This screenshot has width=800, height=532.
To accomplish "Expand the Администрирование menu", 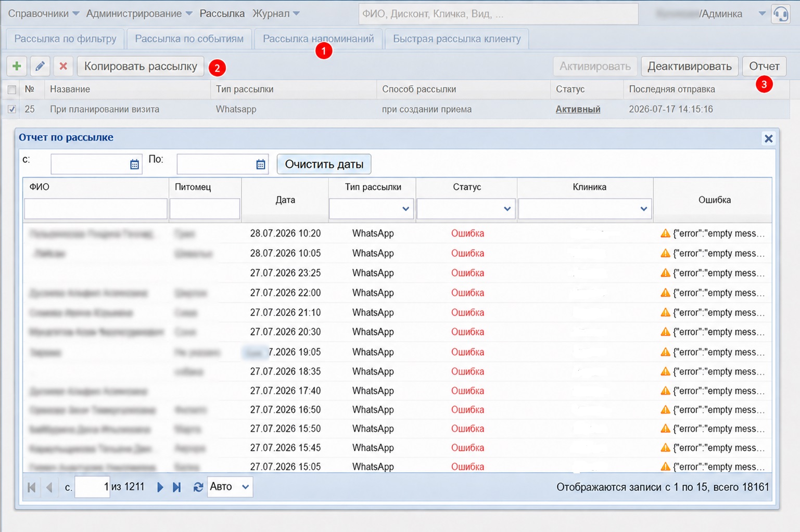I will (x=139, y=14).
